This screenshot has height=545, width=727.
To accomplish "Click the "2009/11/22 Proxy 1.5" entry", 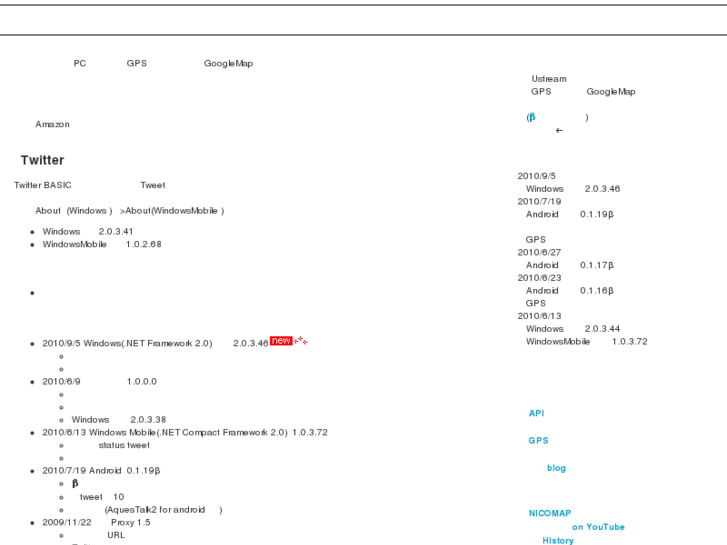I will [x=96, y=522].
